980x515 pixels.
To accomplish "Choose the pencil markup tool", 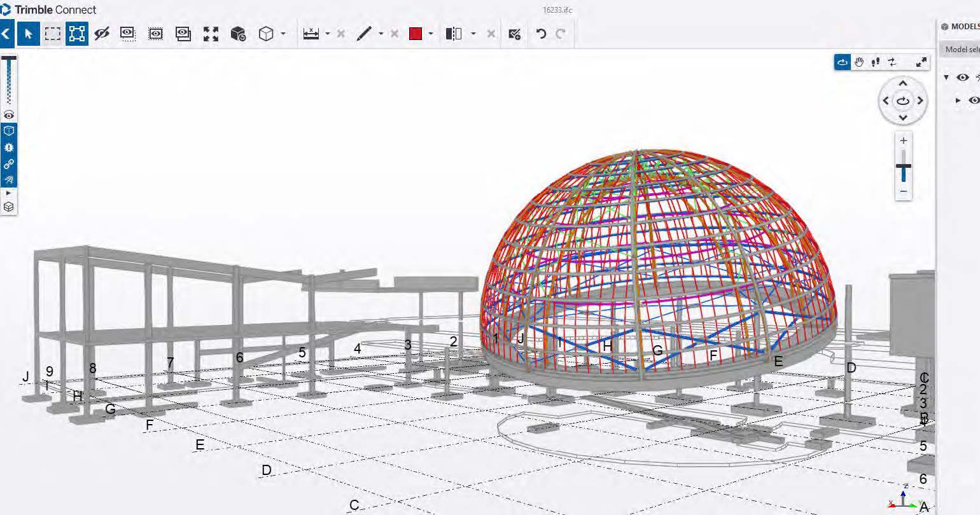I will click(364, 34).
